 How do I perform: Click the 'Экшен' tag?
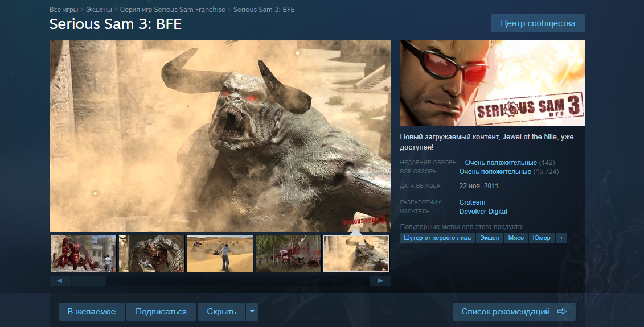pyautogui.click(x=490, y=238)
